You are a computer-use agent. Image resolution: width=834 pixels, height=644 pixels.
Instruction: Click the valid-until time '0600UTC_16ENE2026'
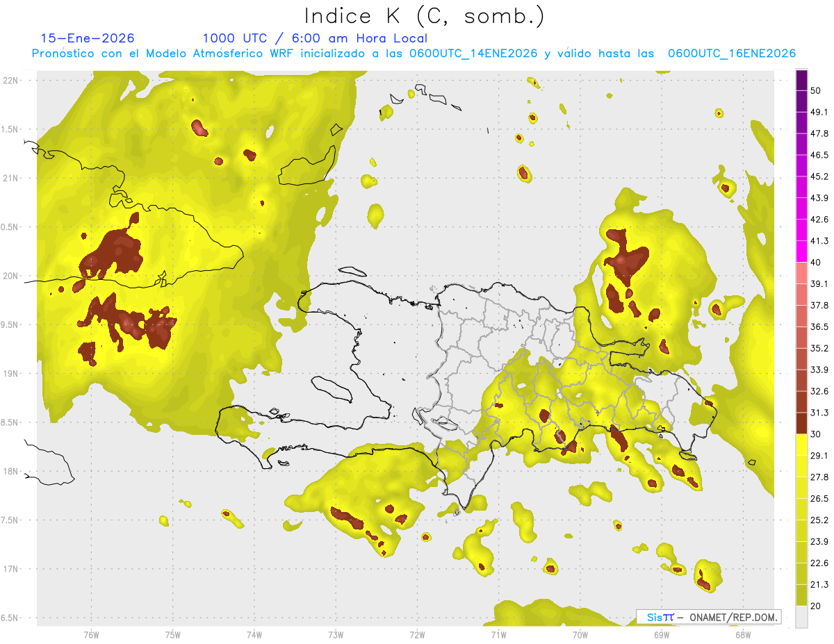(x=732, y=53)
